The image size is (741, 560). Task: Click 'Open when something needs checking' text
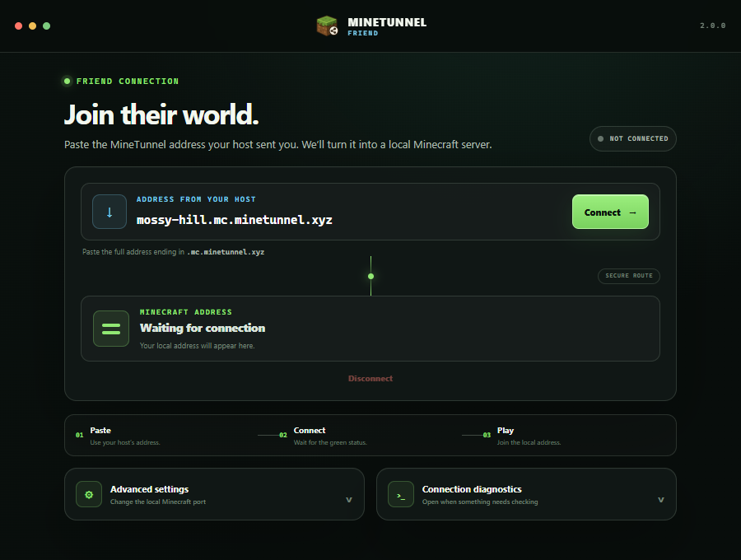point(480,502)
